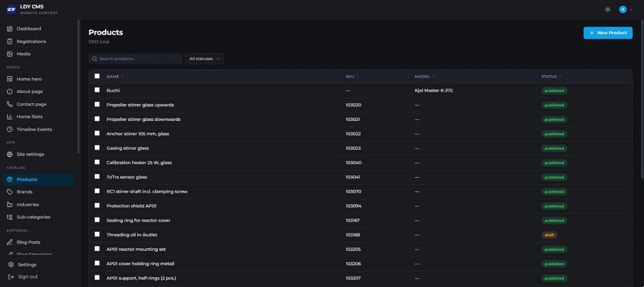The height and width of the screenshot is (287, 644).
Task: Click the Registrations clipboard icon
Action: [x=10, y=42]
